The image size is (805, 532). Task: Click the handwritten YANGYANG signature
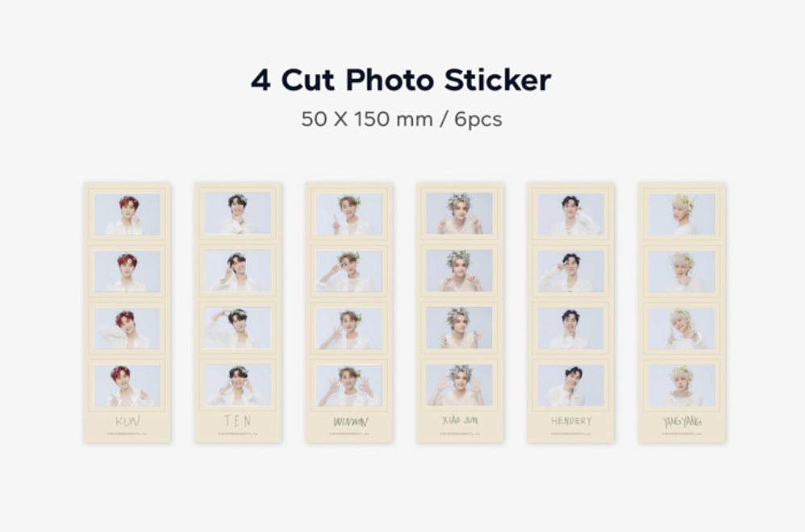pos(682,422)
